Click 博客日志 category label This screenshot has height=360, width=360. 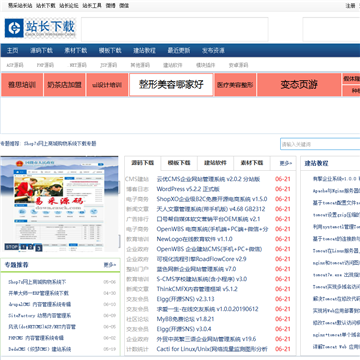pos(137,189)
